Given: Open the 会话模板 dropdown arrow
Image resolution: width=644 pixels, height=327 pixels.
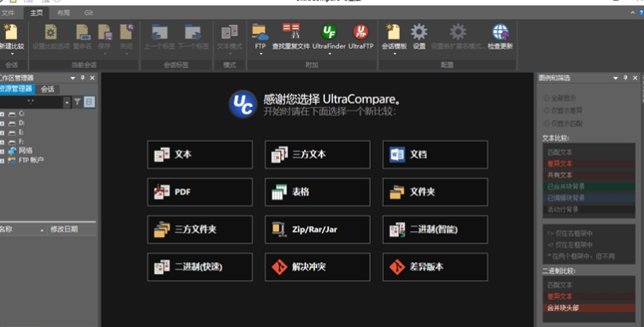Looking at the screenshot, I should [394, 54].
